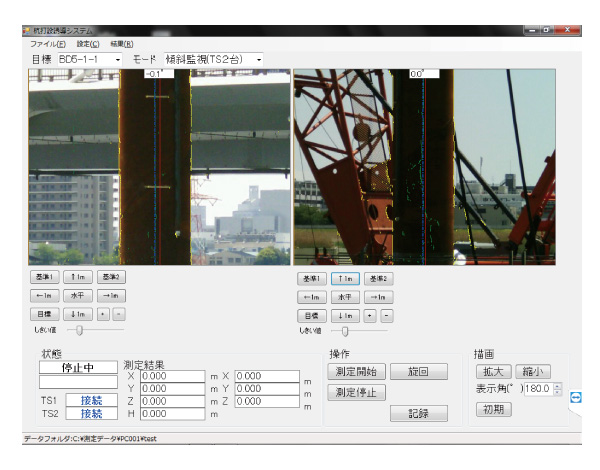
Task: Minimize the application window
Action: [x=532, y=30]
